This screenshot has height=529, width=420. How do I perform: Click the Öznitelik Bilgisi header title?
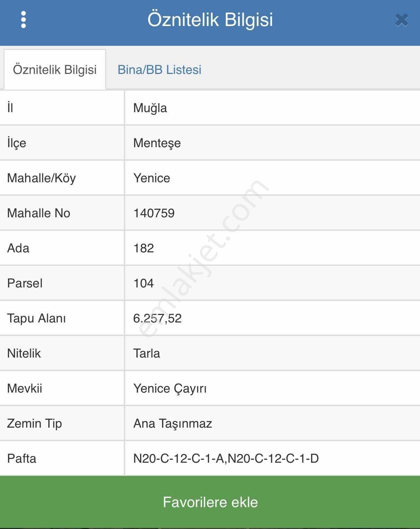click(x=210, y=20)
